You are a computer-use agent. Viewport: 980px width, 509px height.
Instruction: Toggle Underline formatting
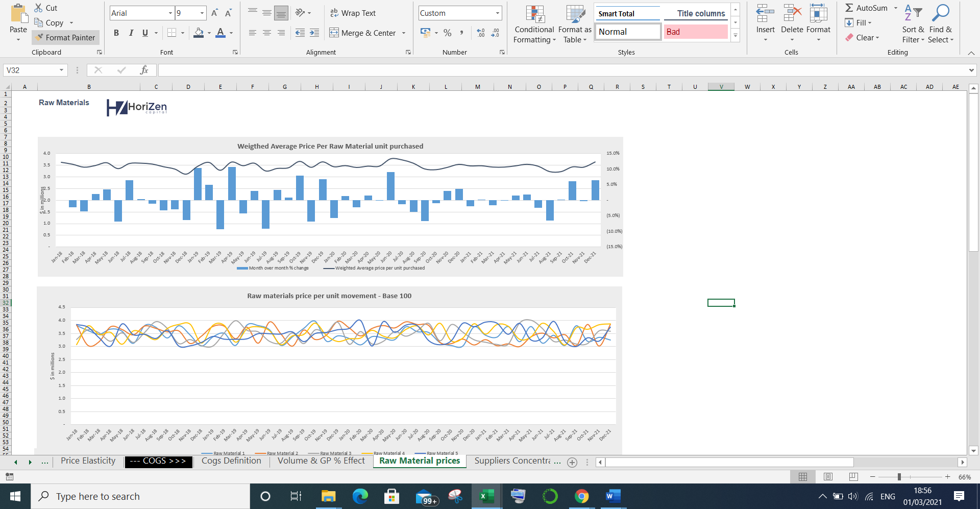145,33
